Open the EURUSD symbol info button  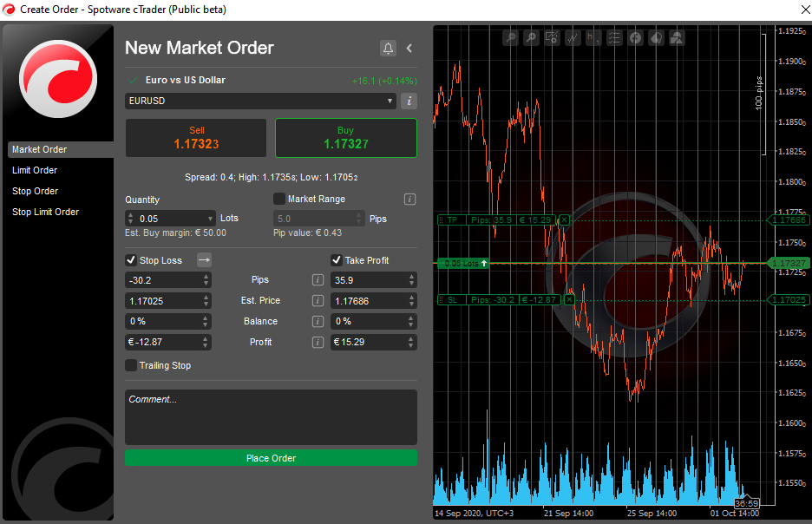pos(409,101)
